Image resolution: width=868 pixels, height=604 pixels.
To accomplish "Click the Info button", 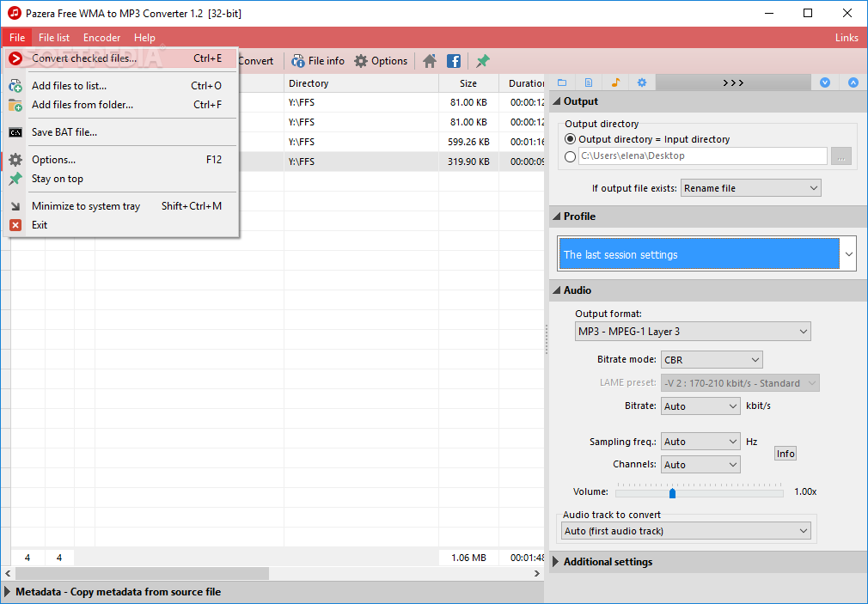I will pos(785,454).
